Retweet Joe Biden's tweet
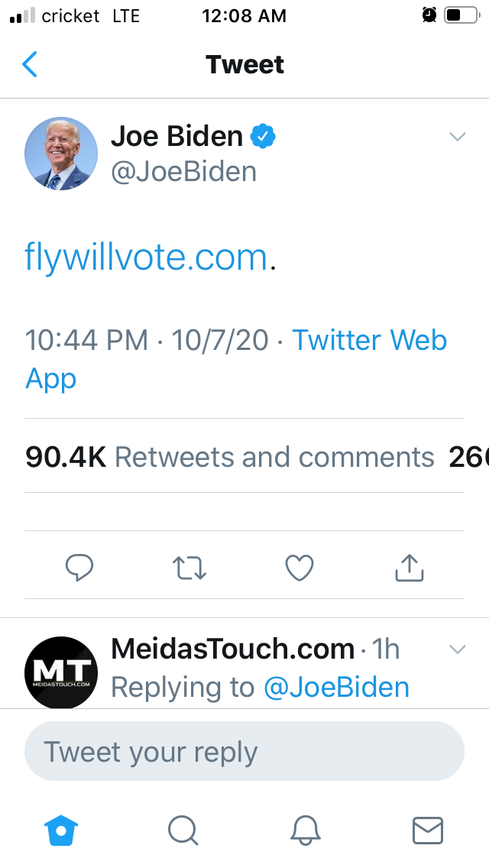 pyautogui.click(x=189, y=568)
